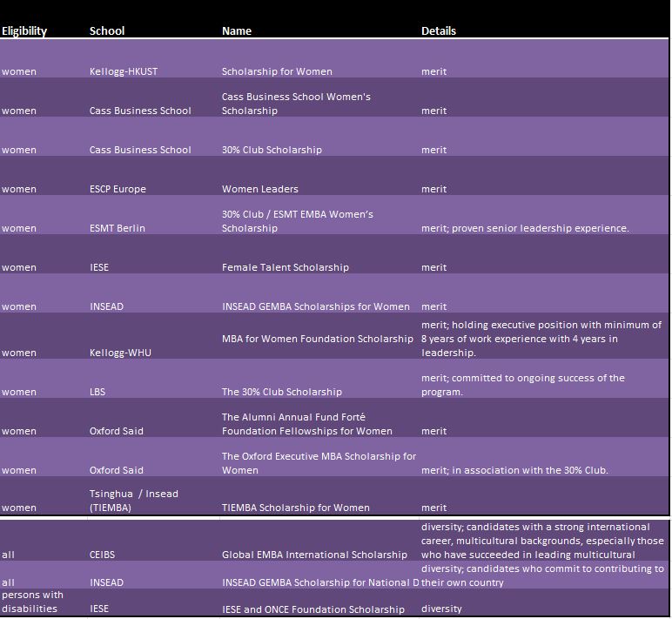
Task: Select the 'women' cell in the Kellogg-HKUST row
Action: click(x=19, y=71)
